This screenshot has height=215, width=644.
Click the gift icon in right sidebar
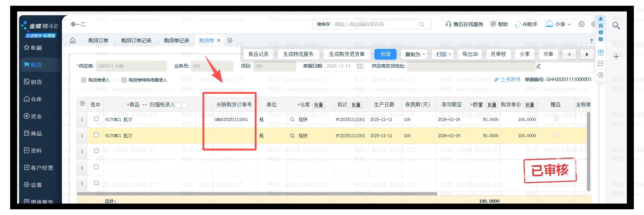tap(600, 52)
